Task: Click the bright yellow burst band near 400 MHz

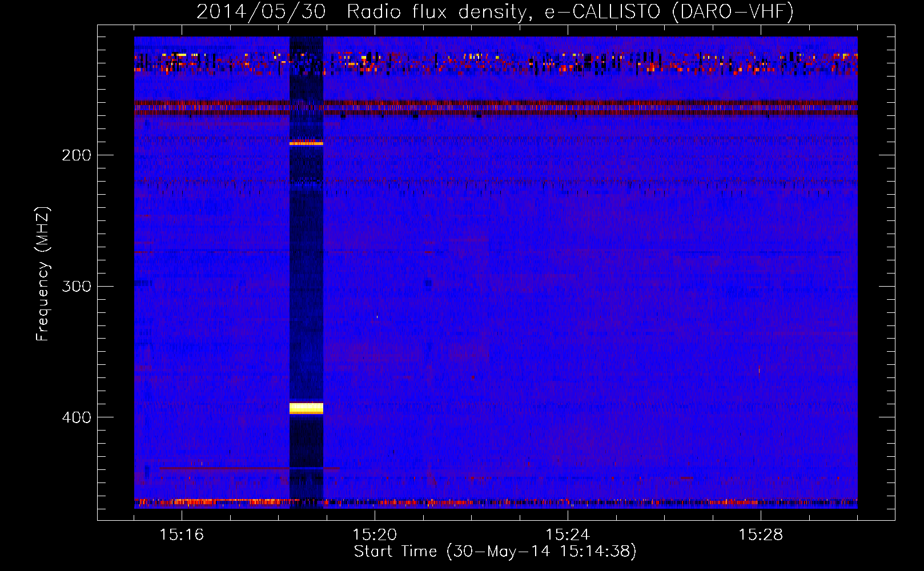Action: [306, 408]
